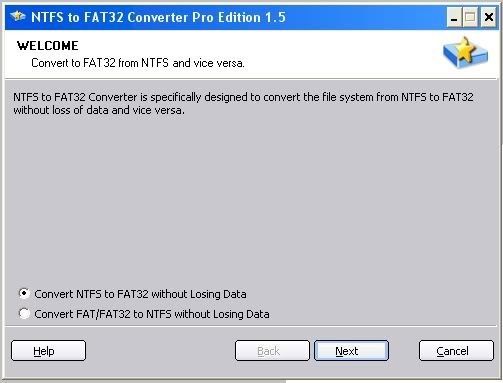The height and width of the screenshot is (383, 503).
Task: Proceed with the Next button
Action: tap(351, 351)
